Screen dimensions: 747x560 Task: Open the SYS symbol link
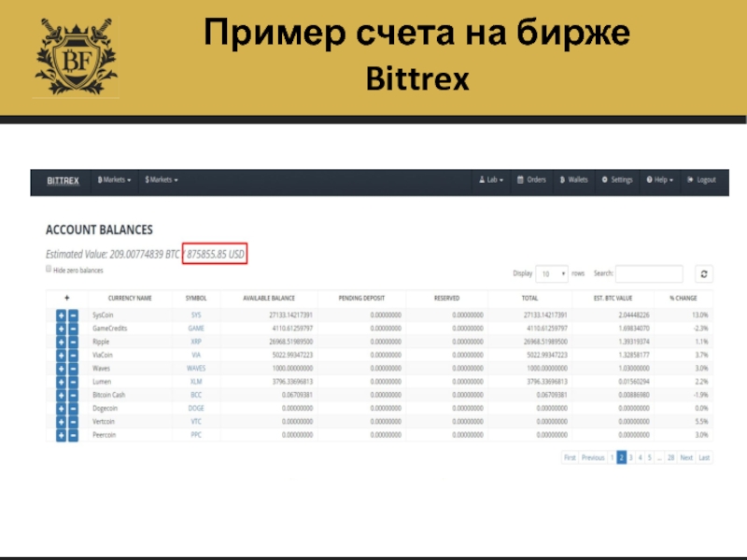(196, 315)
